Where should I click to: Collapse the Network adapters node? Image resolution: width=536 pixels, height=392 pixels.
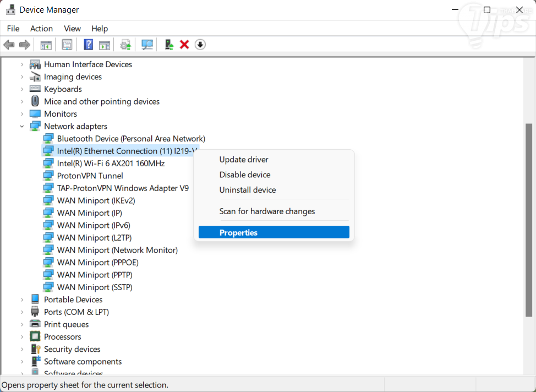[22, 126]
